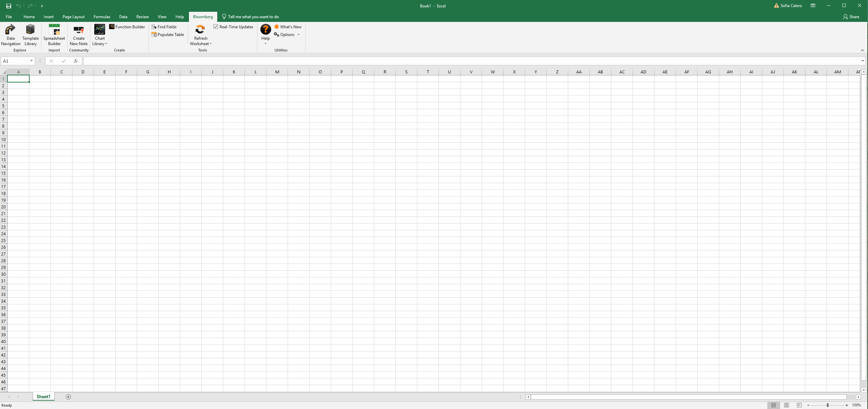The height and width of the screenshot is (409, 868).
Task: Run Populate Table
Action: (x=168, y=34)
